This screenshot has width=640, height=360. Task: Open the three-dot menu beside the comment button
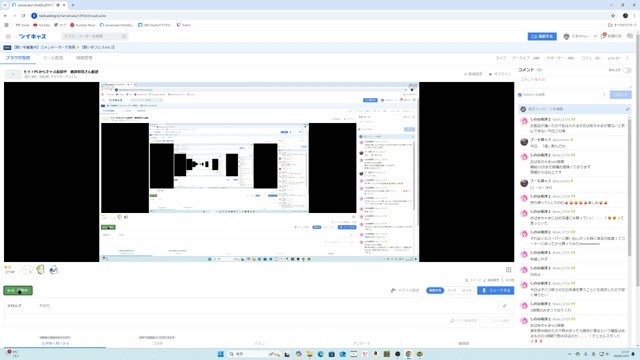[604, 95]
